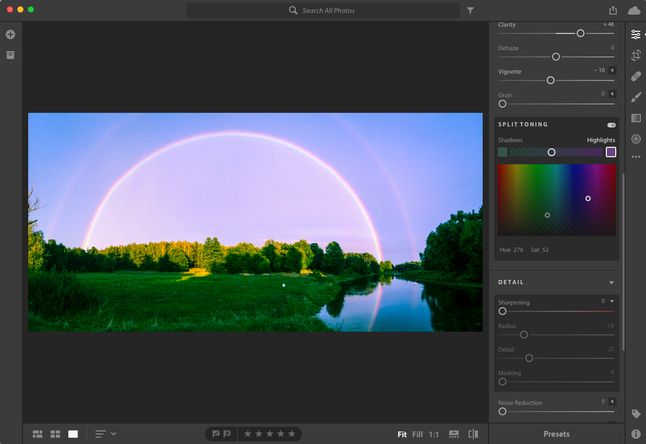Click the Masking slider handle
The image size is (646, 444).
(502, 382)
